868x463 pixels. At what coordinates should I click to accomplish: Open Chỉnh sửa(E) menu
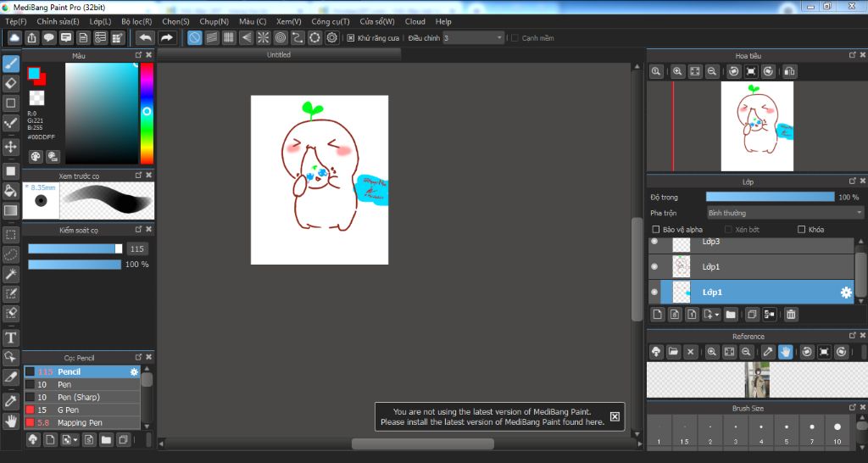coord(58,21)
